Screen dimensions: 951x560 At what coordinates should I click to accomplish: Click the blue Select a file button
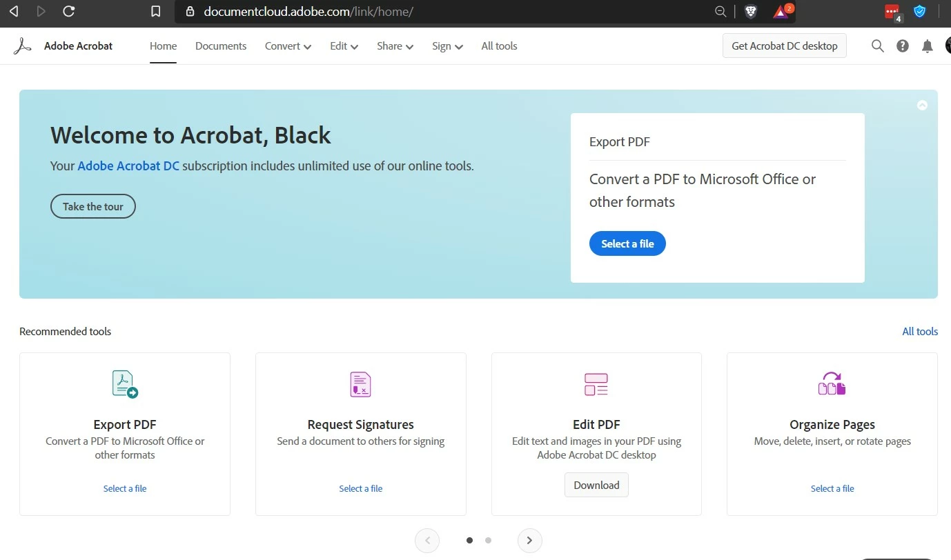pyautogui.click(x=627, y=243)
